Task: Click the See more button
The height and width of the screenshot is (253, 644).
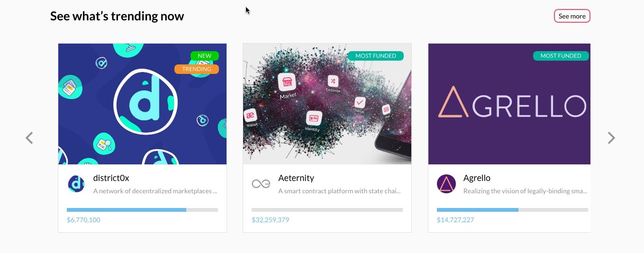Action: pyautogui.click(x=572, y=16)
